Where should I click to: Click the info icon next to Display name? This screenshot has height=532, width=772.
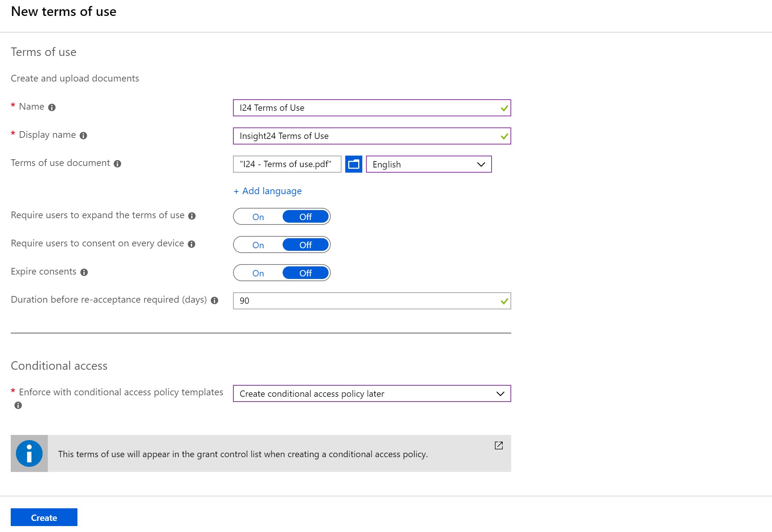(83, 136)
